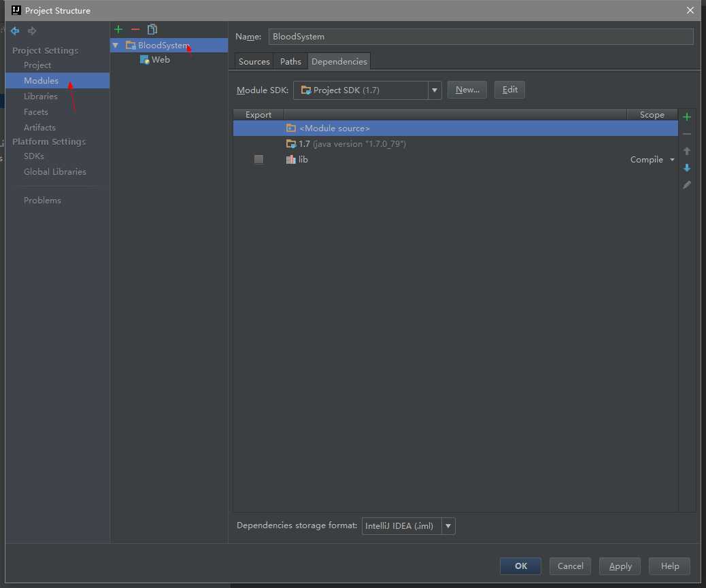The image size is (706, 588).
Task: Click the lib library icon
Action: 291,159
